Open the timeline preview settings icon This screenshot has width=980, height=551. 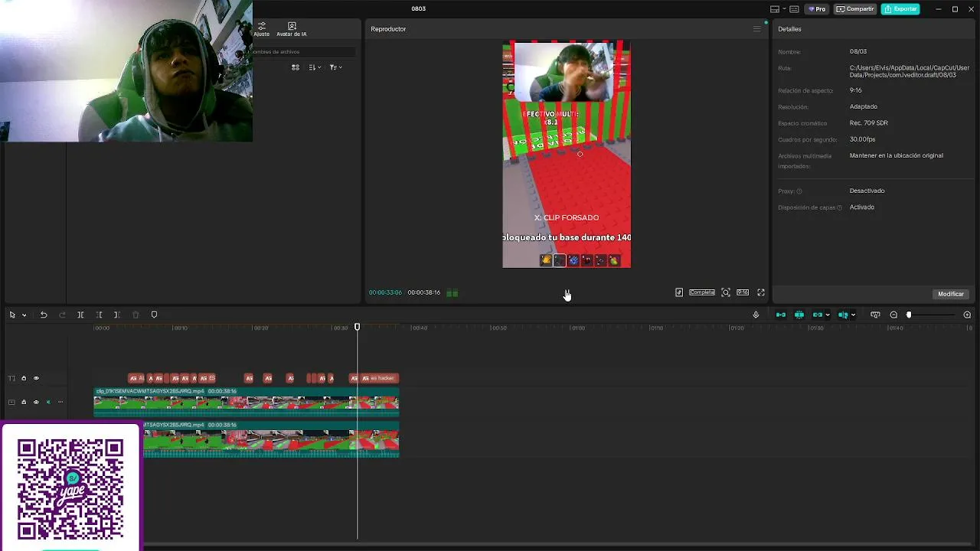pos(875,315)
